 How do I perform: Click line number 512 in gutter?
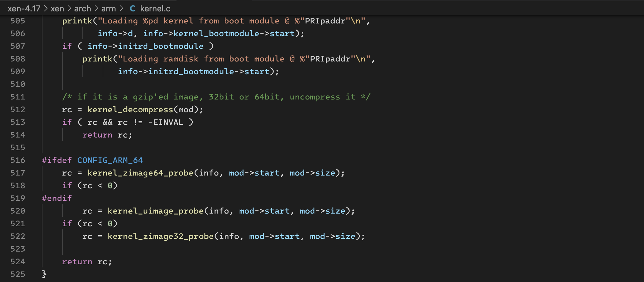coord(17,110)
